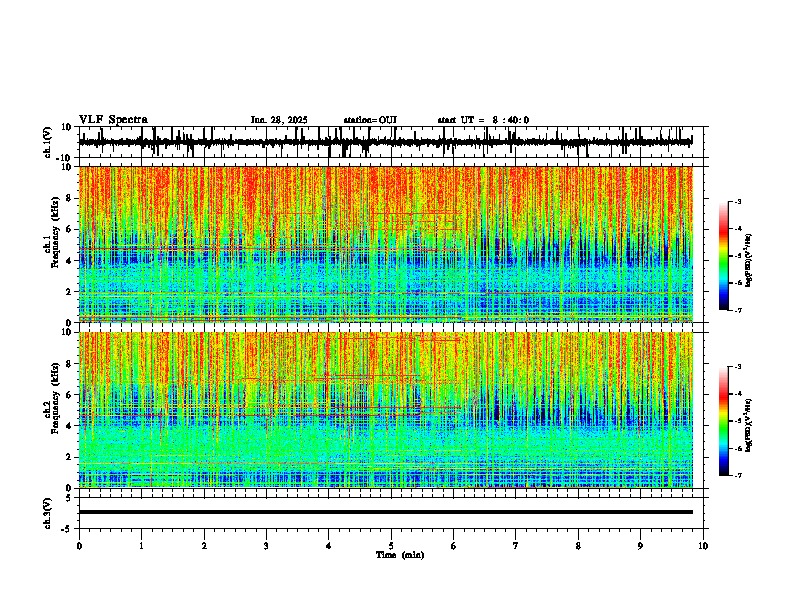The width and height of the screenshot is (792, 612).
Task: Click time axis tick label "4"
Action: click(329, 546)
